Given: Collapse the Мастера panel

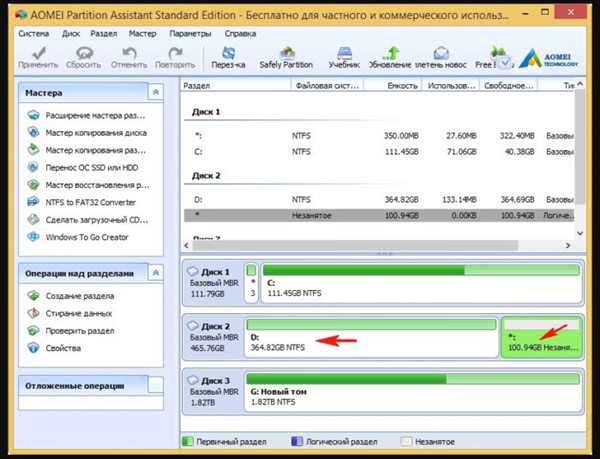Looking at the screenshot, I should coord(156,92).
